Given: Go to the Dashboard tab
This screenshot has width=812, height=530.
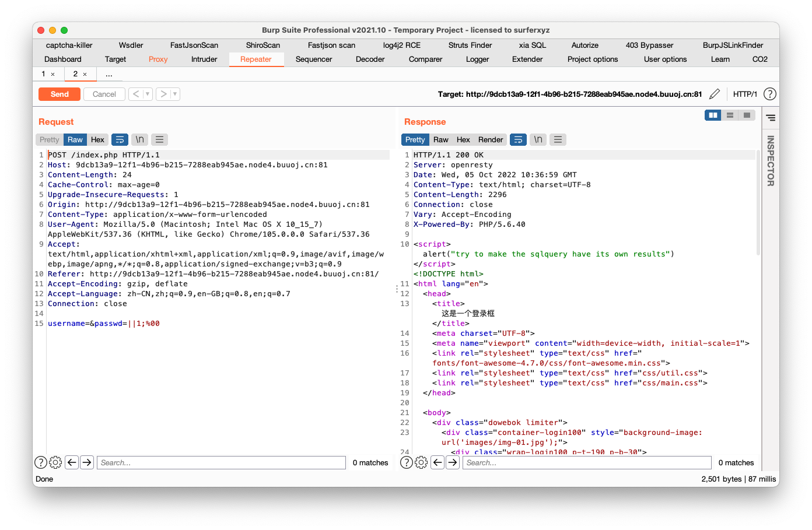Looking at the screenshot, I should point(63,59).
